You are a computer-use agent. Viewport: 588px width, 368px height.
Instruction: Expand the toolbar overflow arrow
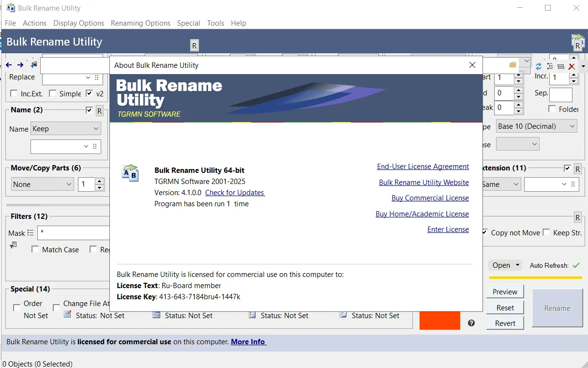pos(583,66)
